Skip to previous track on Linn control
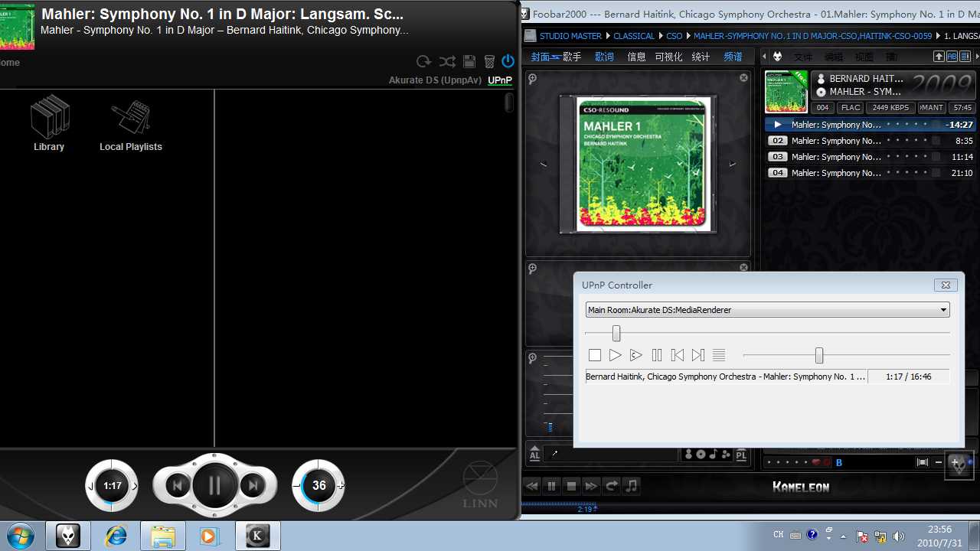This screenshot has width=980, height=551. tap(177, 485)
